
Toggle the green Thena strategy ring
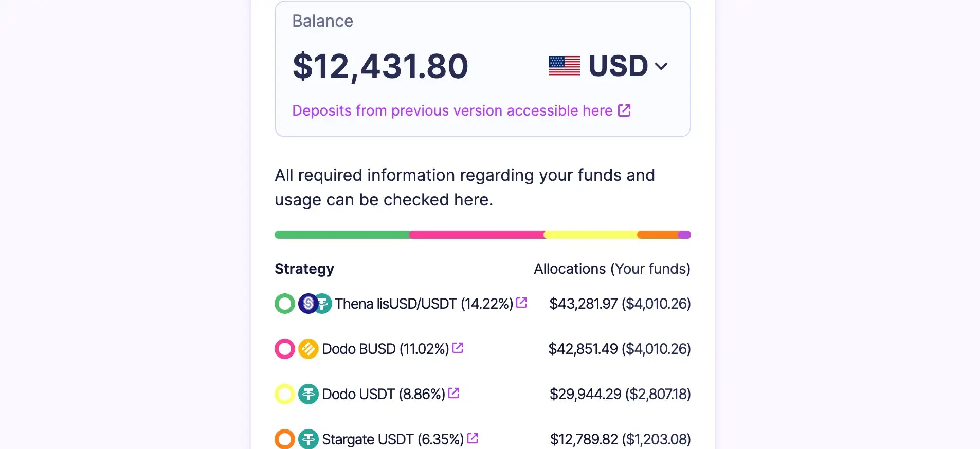(x=284, y=304)
